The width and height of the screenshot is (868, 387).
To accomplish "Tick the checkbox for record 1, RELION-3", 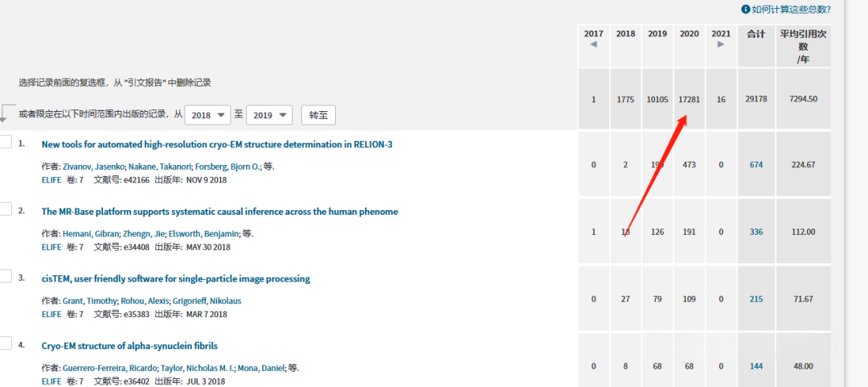I will [x=5, y=142].
